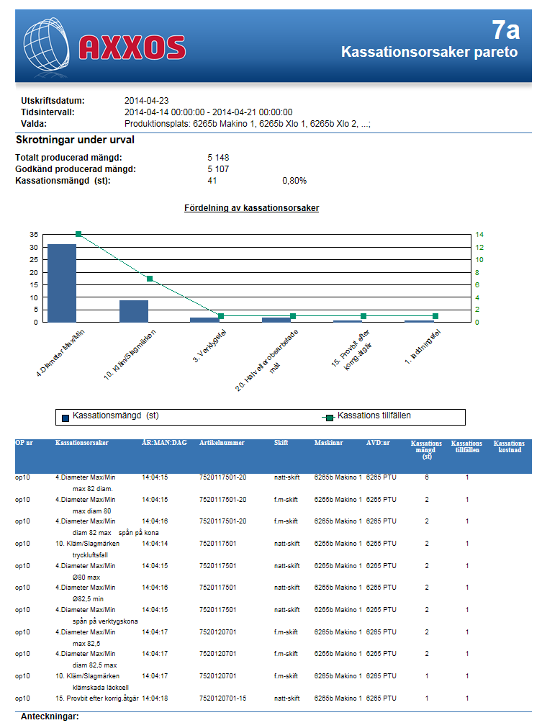Click the scrap quantity 6 in first row
Image resolution: width=560 pixels, height=728 pixels.
[427, 477]
